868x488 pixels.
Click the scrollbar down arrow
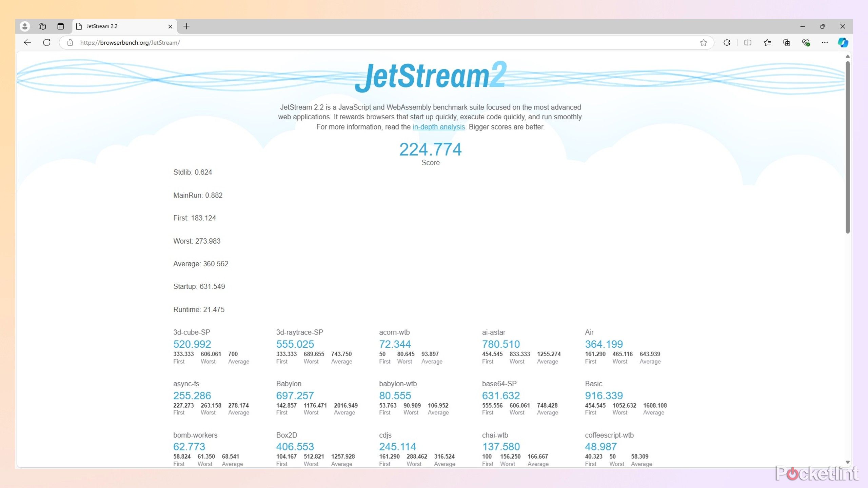click(848, 462)
